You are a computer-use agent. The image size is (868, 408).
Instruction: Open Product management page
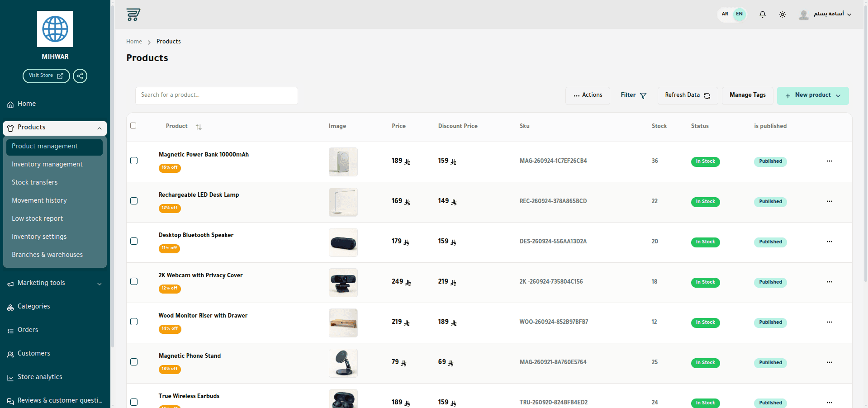tap(54, 147)
